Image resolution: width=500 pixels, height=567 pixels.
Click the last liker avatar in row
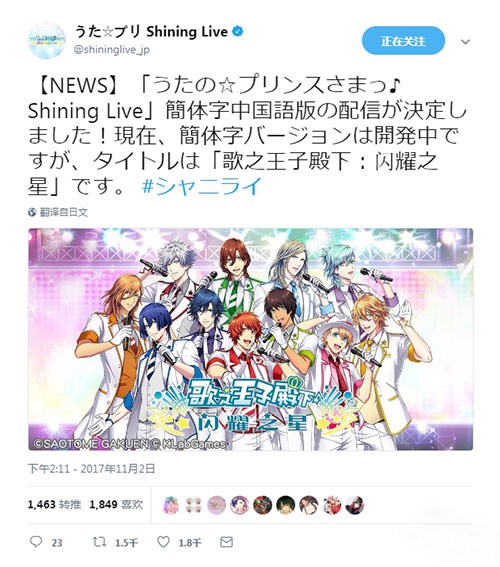pos(355,505)
